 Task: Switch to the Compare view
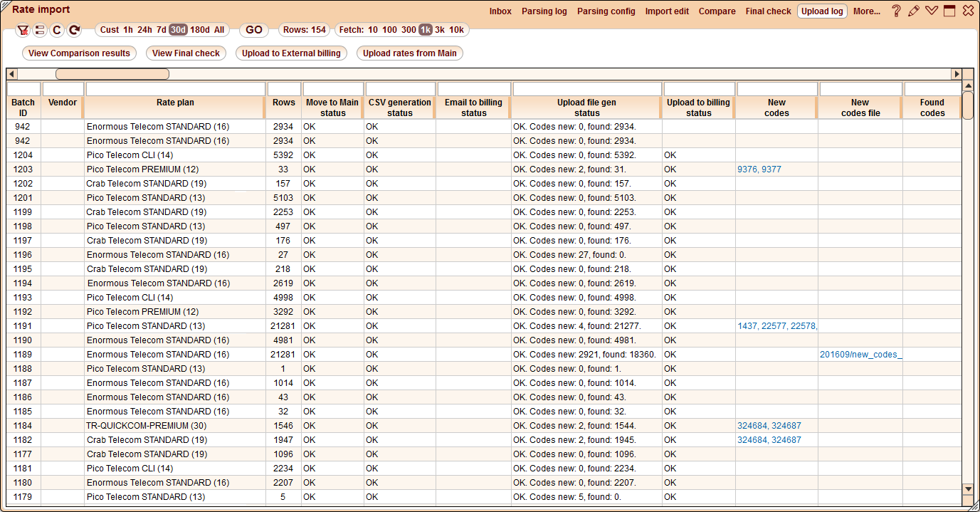pyautogui.click(x=717, y=11)
